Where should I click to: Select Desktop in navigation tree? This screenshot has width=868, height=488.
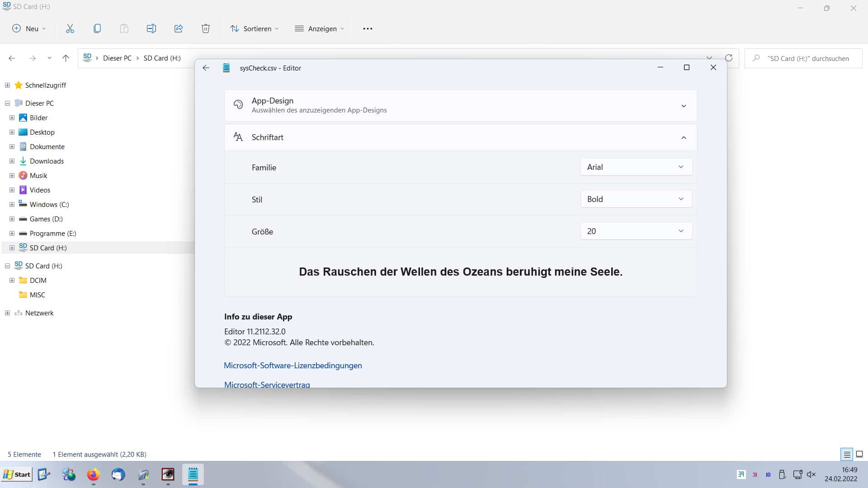42,132
